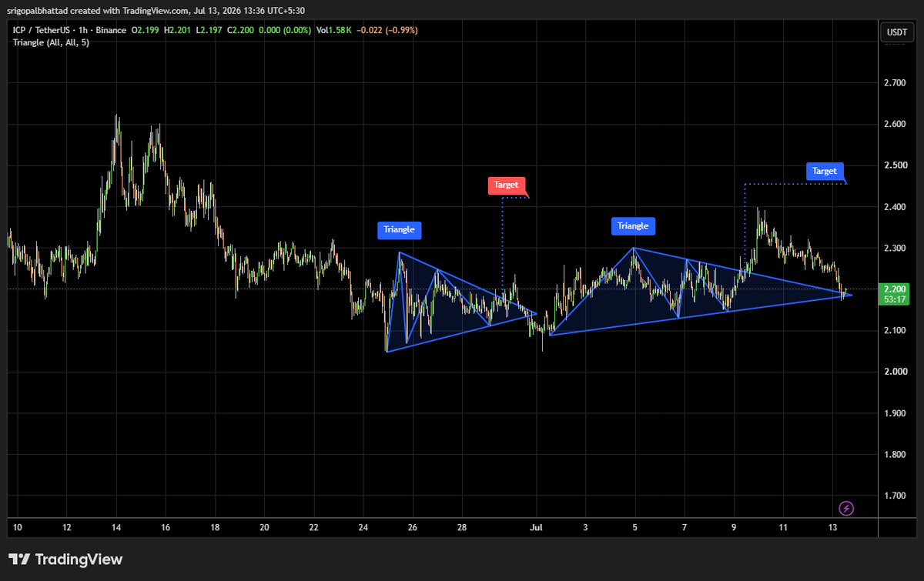Click the 0.000 (0.00%) change value
This screenshot has width=924, height=581.
[283, 30]
